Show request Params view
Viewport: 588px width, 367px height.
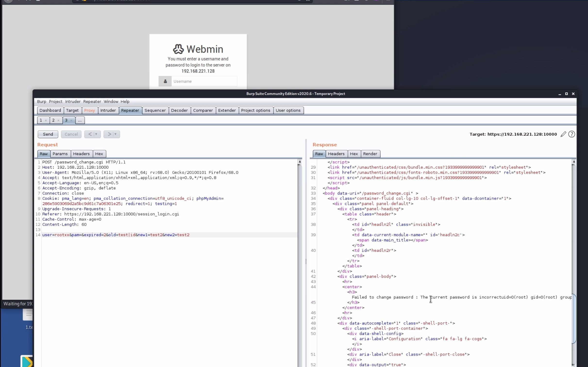click(x=60, y=154)
